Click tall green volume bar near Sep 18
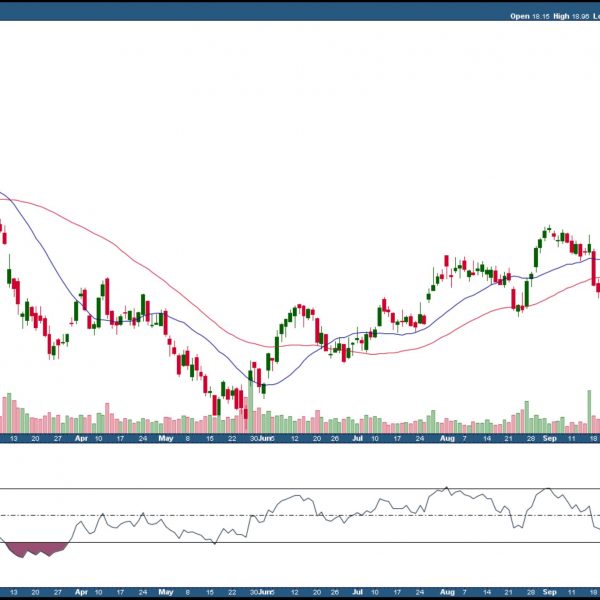Viewport: 600px width, 600px height. click(x=589, y=412)
